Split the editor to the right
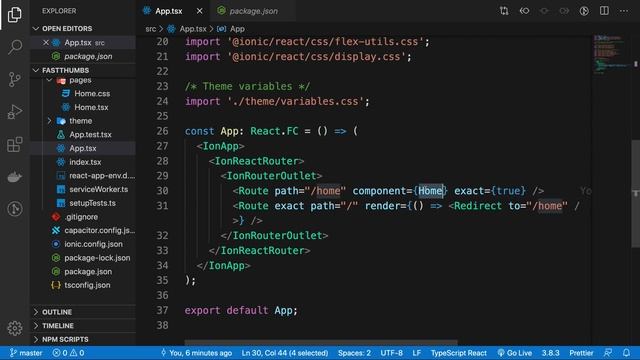 click(x=604, y=11)
